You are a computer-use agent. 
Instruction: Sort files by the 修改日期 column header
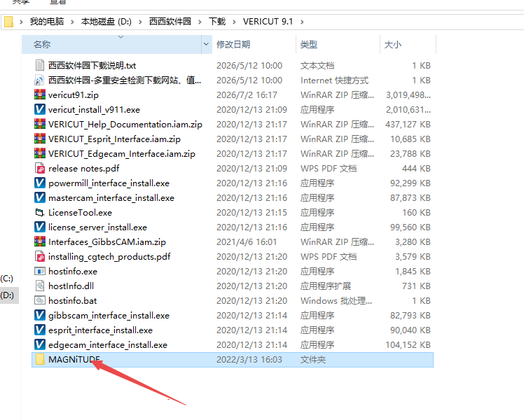254,44
